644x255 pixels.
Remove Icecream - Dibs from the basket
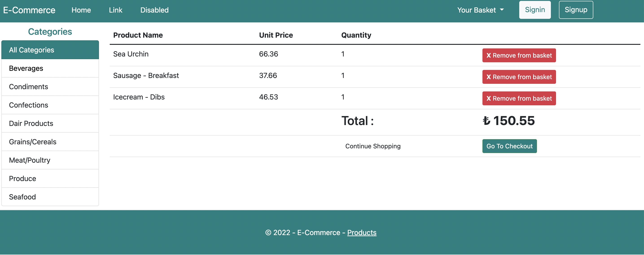[x=519, y=98]
